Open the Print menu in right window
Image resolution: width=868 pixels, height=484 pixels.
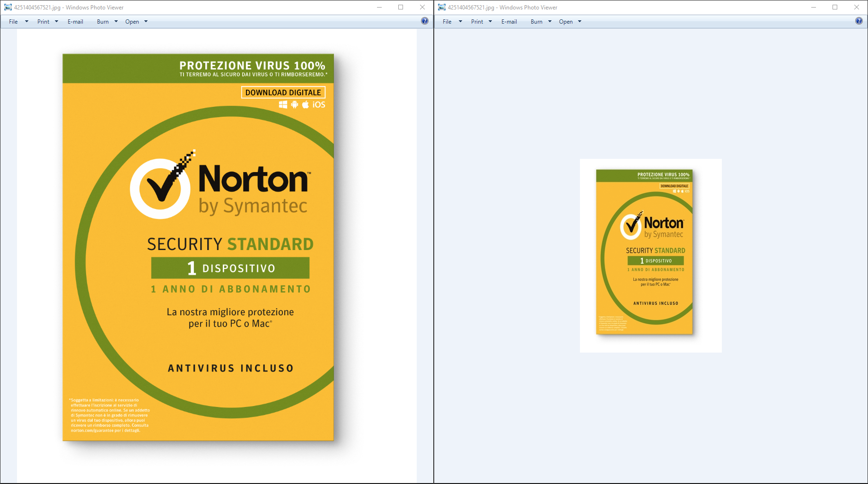[481, 22]
